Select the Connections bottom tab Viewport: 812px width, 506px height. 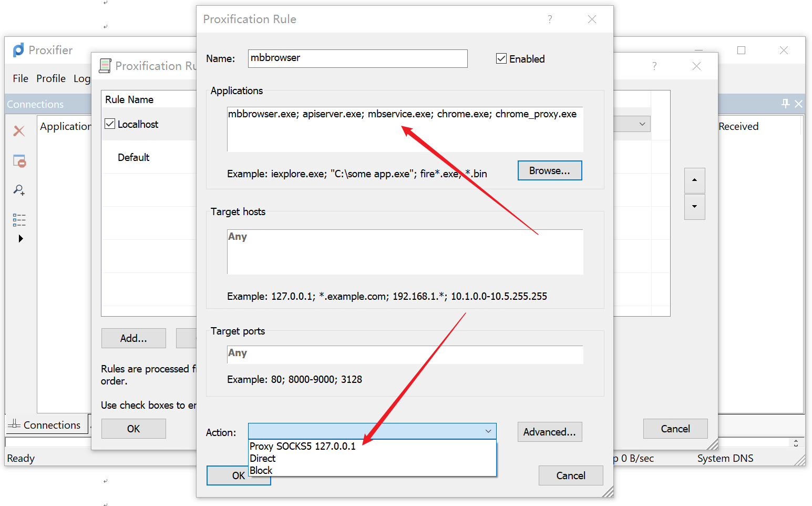click(x=46, y=425)
